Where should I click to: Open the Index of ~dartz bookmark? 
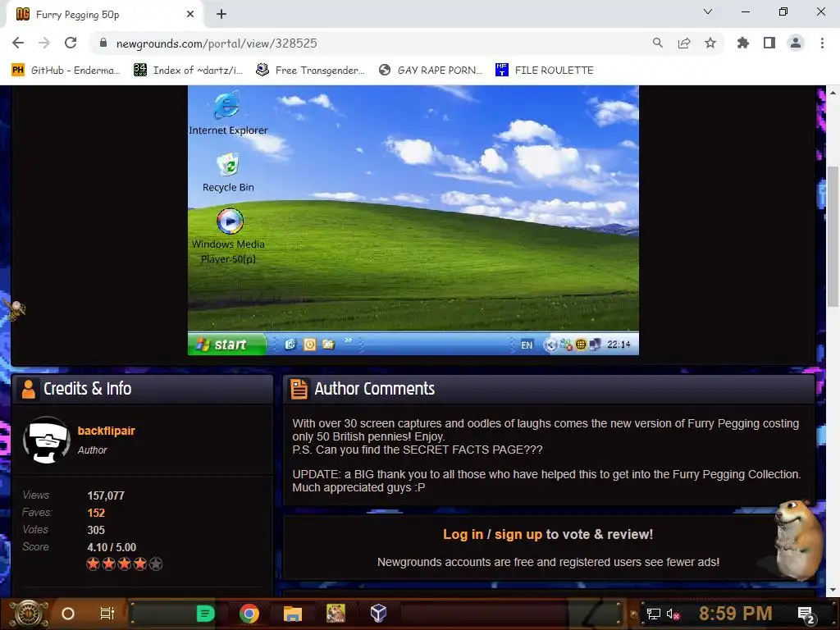pyautogui.click(x=189, y=71)
